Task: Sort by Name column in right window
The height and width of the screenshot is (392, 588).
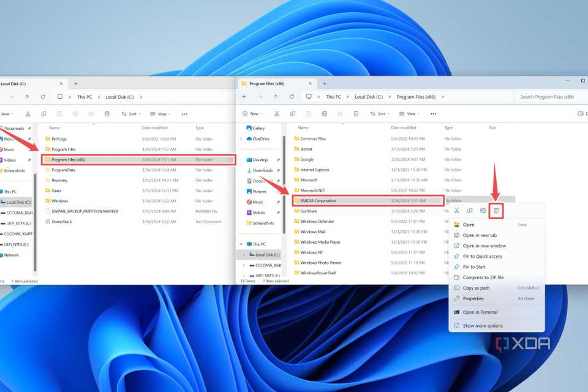Action: tap(303, 127)
